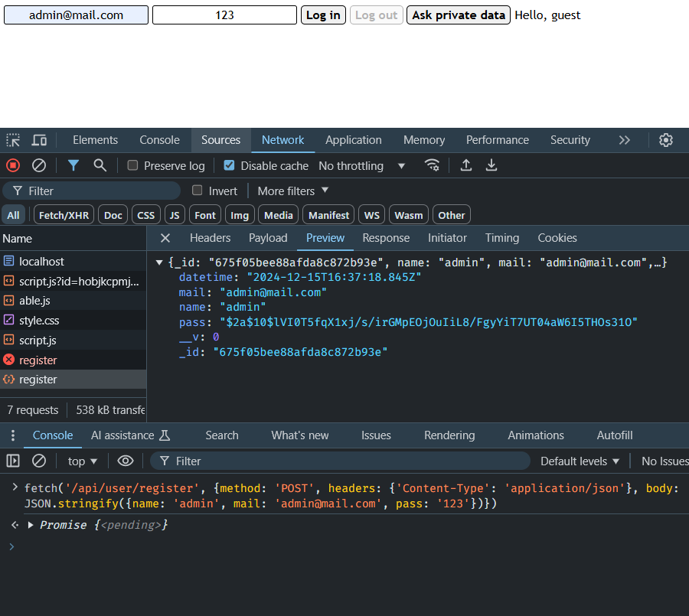Uncheck Disable cache checkbox

point(229,165)
